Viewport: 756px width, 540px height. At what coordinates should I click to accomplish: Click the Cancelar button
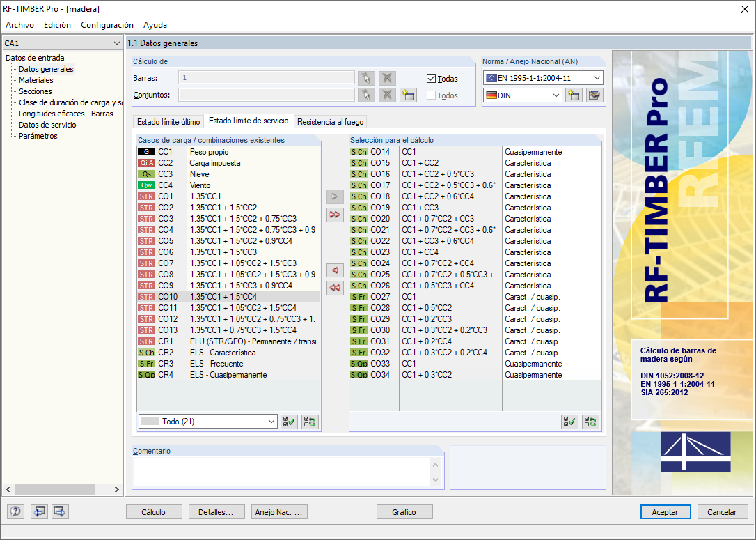click(x=722, y=512)
